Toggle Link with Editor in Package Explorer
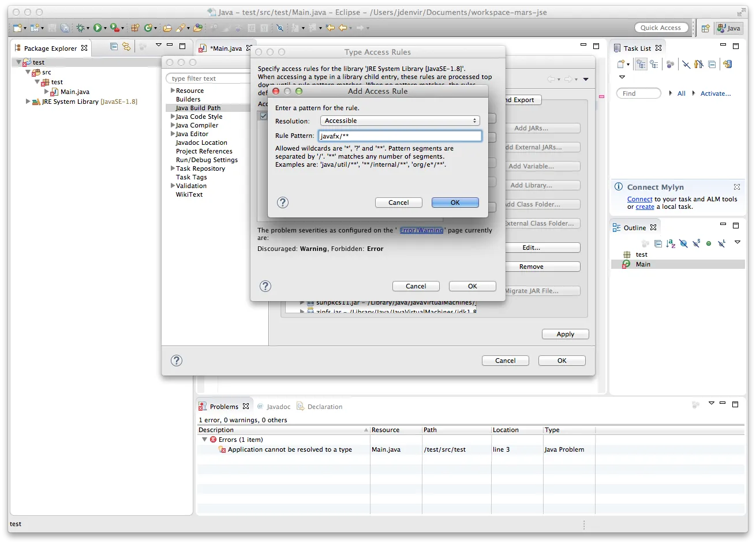The image size is (756, 544). [x=126, y=47]
